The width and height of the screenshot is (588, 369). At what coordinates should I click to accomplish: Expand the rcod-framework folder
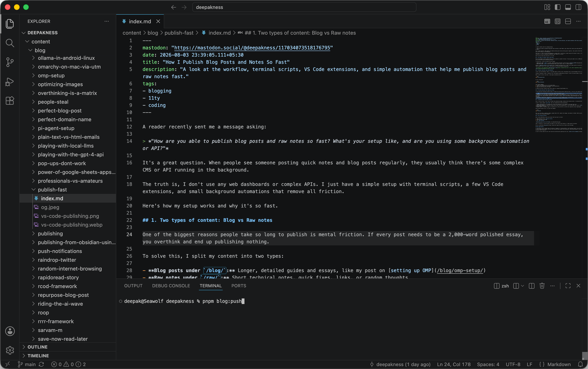pyautogui.click(x=68, y=286)
